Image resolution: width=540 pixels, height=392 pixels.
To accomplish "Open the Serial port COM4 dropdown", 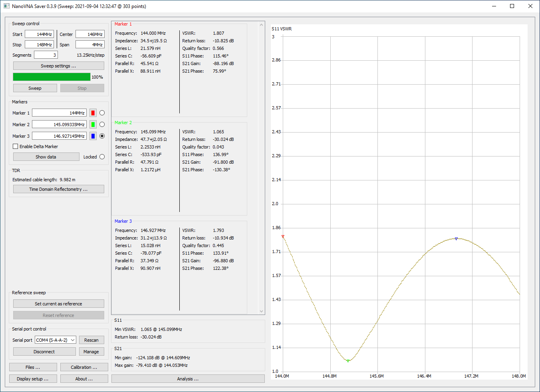I will tap(56, 340).
